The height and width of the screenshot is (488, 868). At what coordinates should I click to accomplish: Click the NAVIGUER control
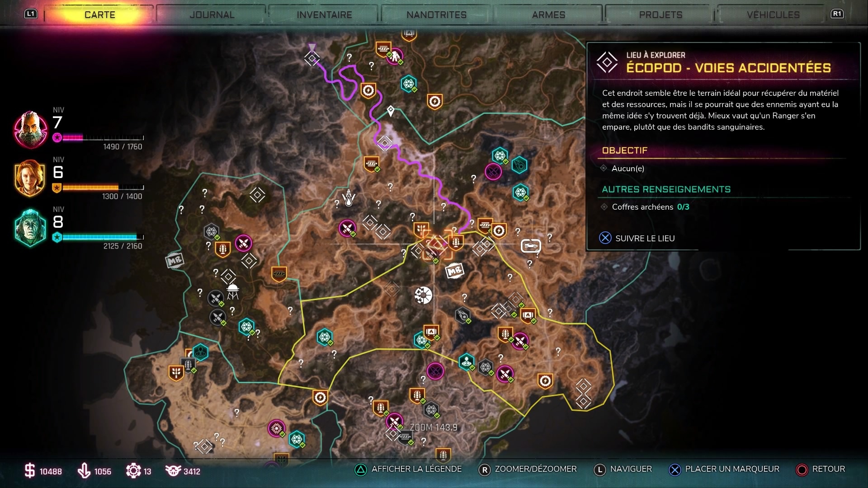(623, 469)
